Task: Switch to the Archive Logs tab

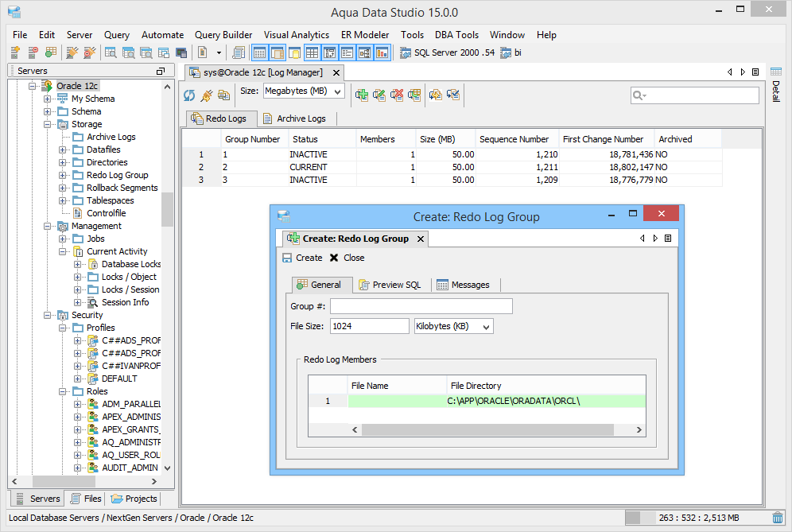Action: [295, 118]
